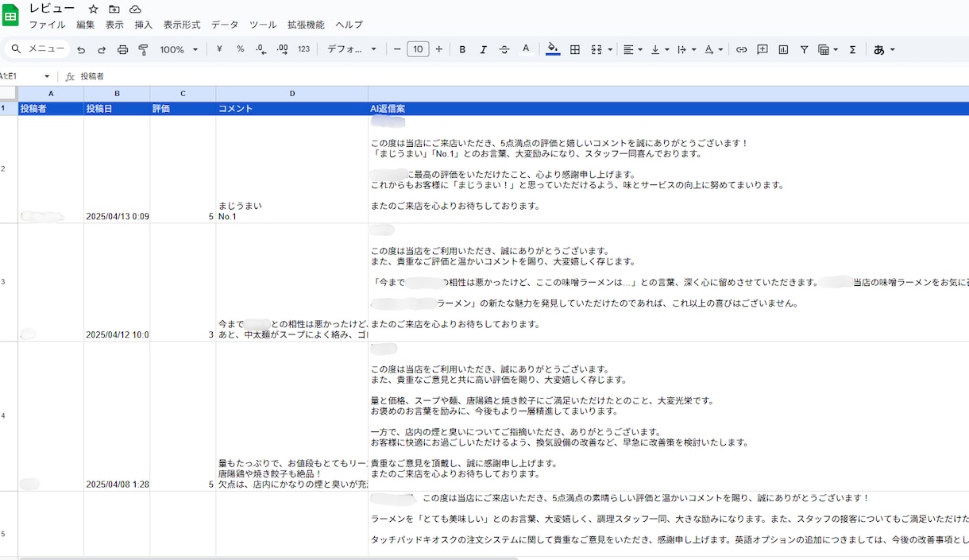Open the データ menu
This screenshot has height=560, width=969.
pos(225,25)
